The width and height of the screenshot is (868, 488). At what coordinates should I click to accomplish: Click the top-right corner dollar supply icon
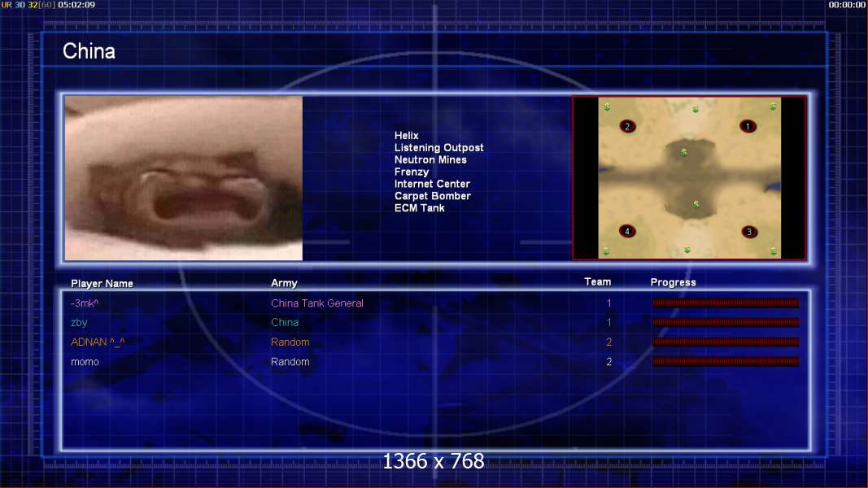pyautogui.click(x=773, y=107)
